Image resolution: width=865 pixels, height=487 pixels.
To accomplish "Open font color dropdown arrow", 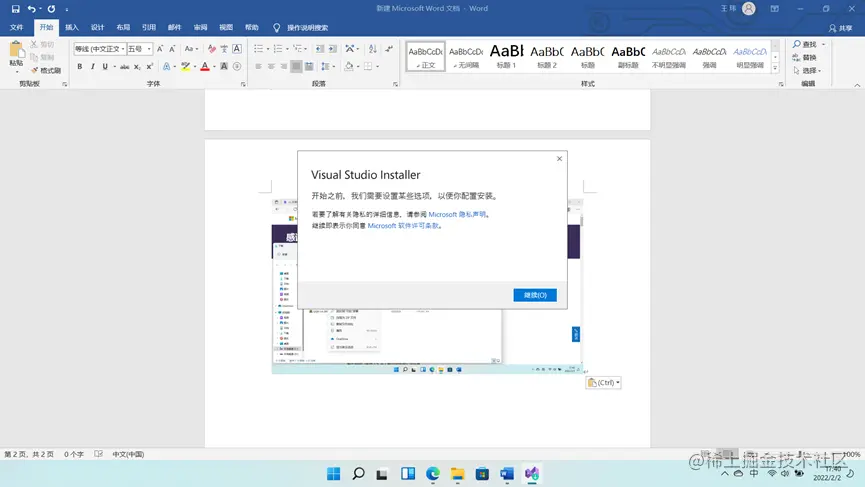I will coord(214,67).
